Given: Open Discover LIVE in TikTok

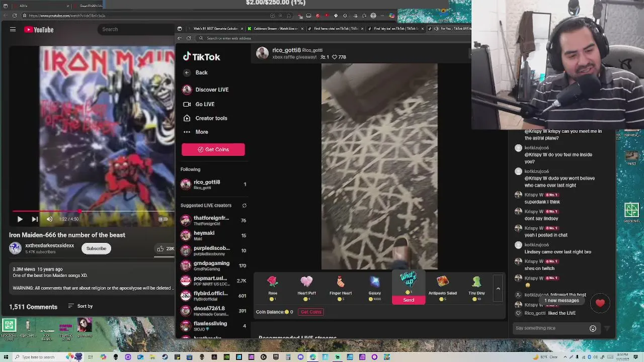Looking at the screenshot, I should [x=206, y=89].
